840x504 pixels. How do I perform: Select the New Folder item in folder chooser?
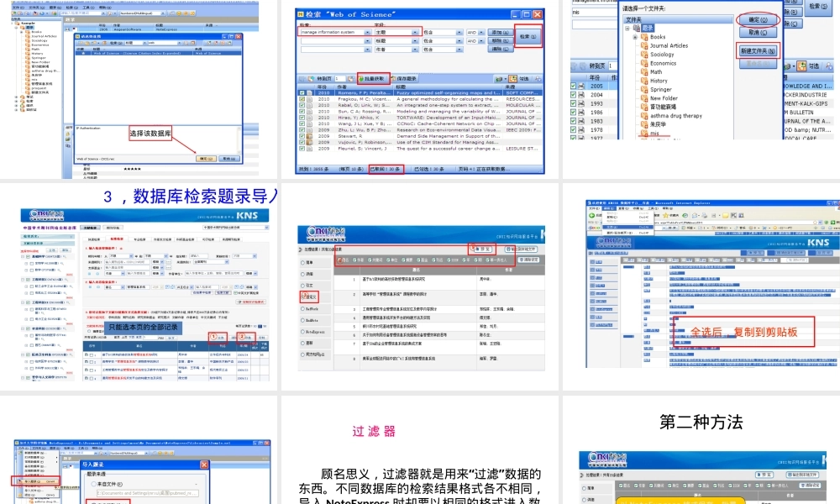(x=664, y=98)
